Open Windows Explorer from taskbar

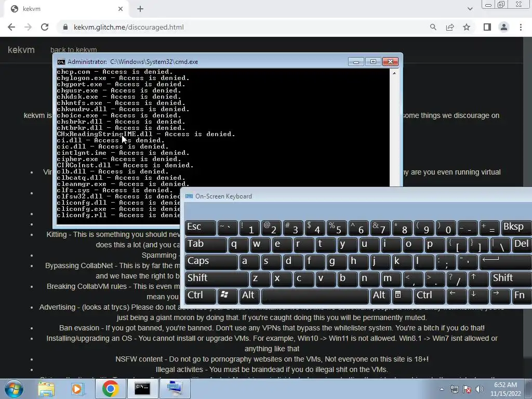46,389
